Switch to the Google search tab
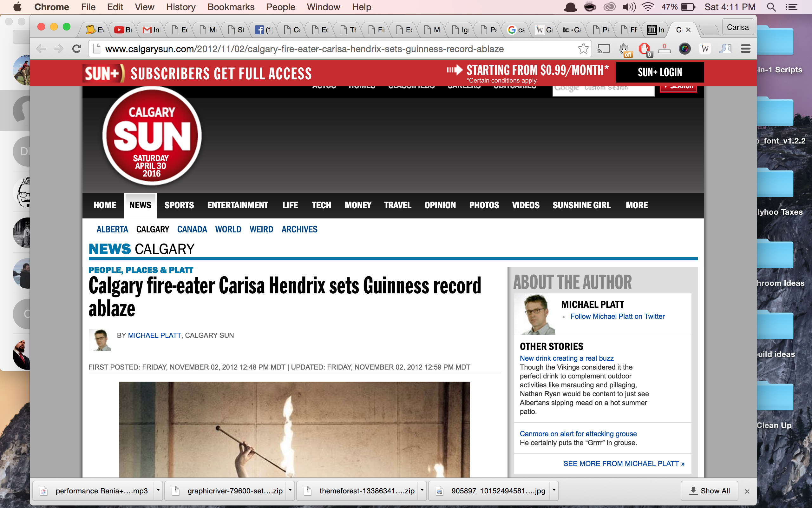Screen dimensions: 812x508 tap(516, 30)
